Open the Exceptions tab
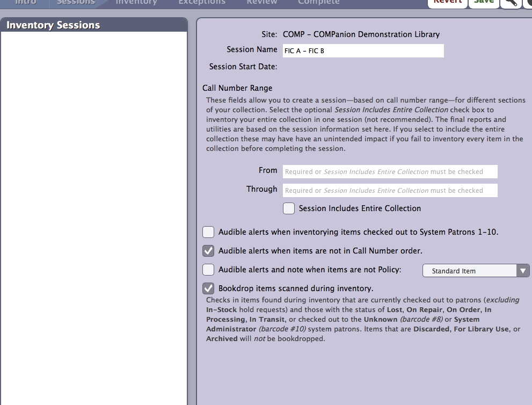532x405 pixels. tap(202, 2)
